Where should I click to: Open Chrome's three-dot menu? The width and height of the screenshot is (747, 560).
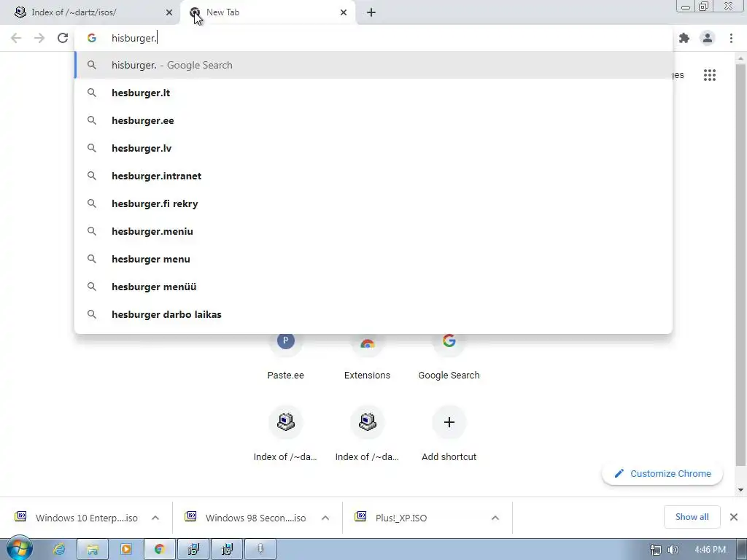tap(731, 38)
